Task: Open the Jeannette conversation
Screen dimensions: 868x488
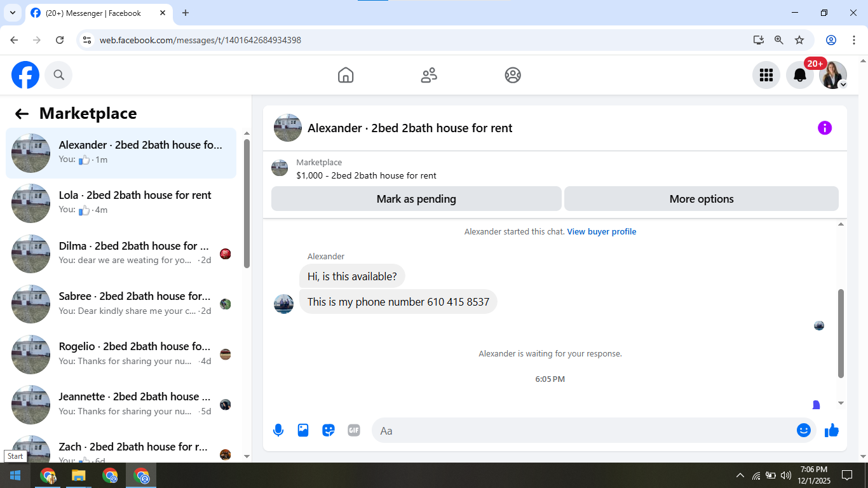Action: pos(121,404)
